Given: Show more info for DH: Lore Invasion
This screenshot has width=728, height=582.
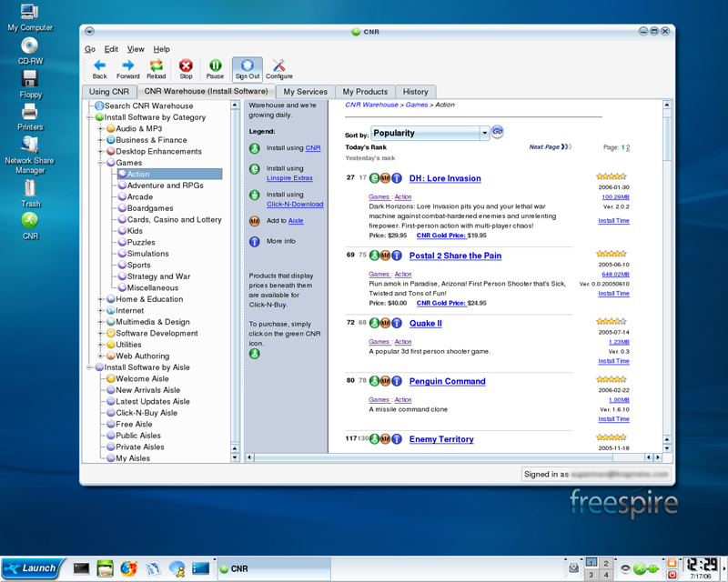Looking at the screenshot, I should point(397,177).
